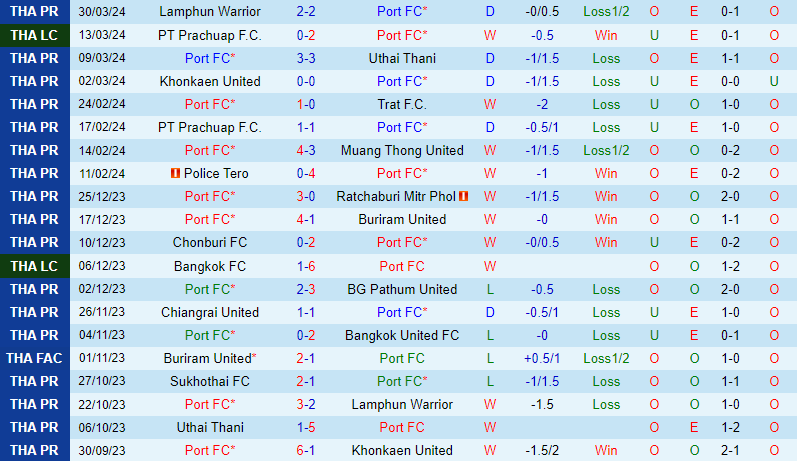Click the red card icon beside Ratchaburi Mitr Phol
This screenshot has height=461, width=797.
(x=464, y=197)
